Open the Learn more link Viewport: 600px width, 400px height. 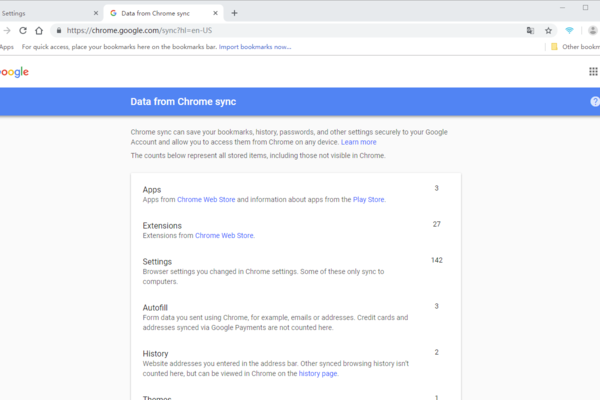[359, 142]
